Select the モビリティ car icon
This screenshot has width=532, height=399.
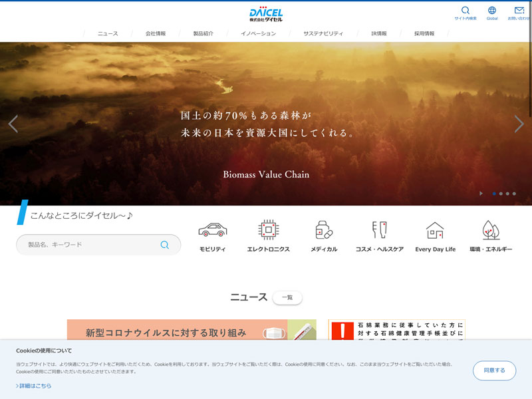click(x=212, y=230)
